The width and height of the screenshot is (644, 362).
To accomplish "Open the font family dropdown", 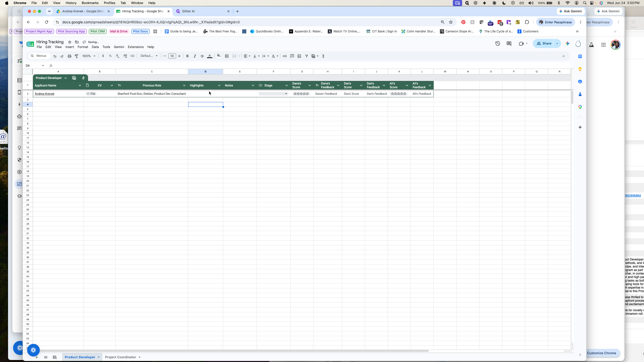I will click(x=149, y=56).
